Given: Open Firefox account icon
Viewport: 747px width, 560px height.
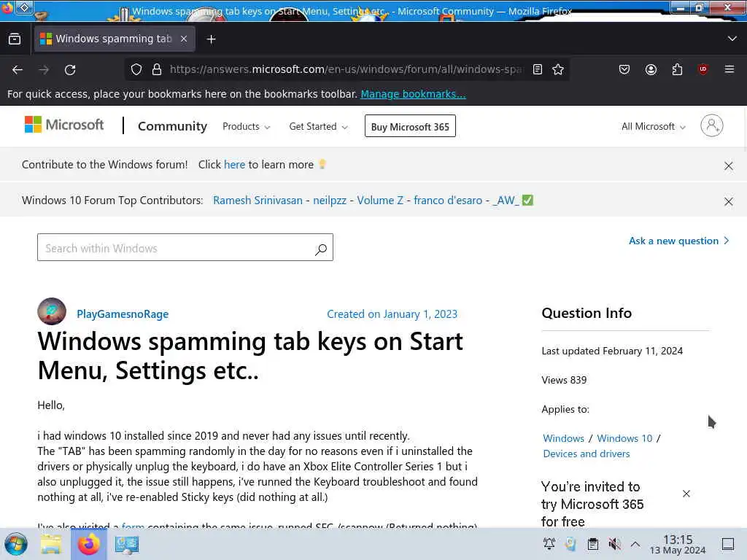Looking at the screenshot, I should 651,69.
